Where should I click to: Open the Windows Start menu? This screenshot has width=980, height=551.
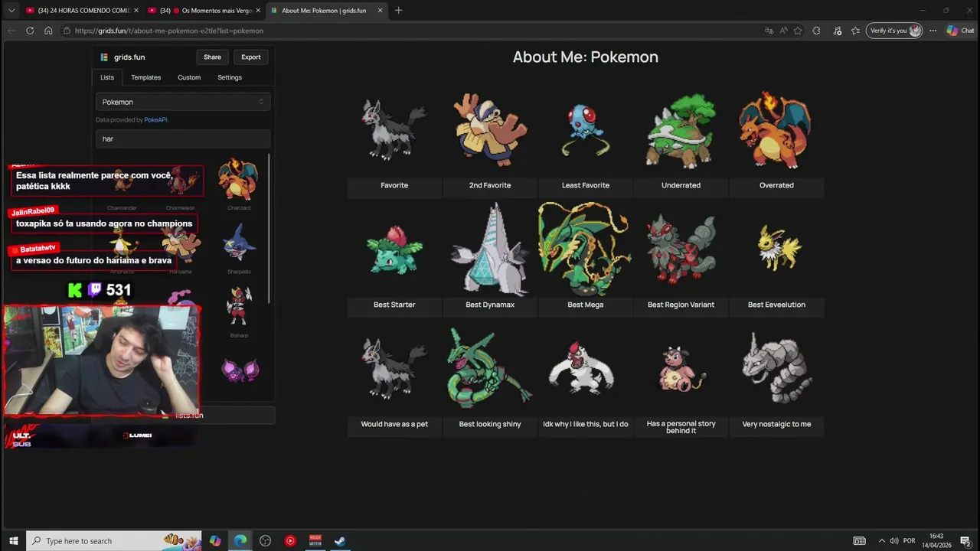click(x=13, y=541)
